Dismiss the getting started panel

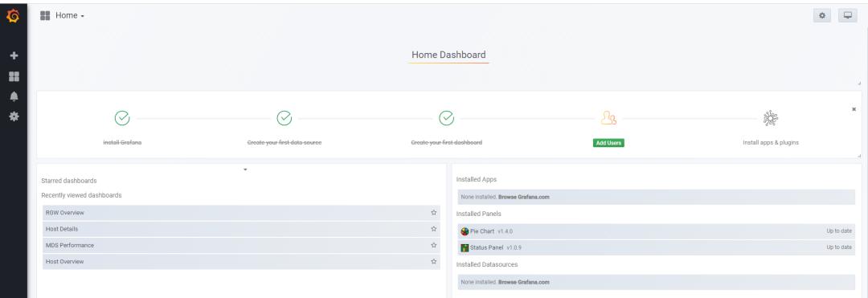point(854,109)
